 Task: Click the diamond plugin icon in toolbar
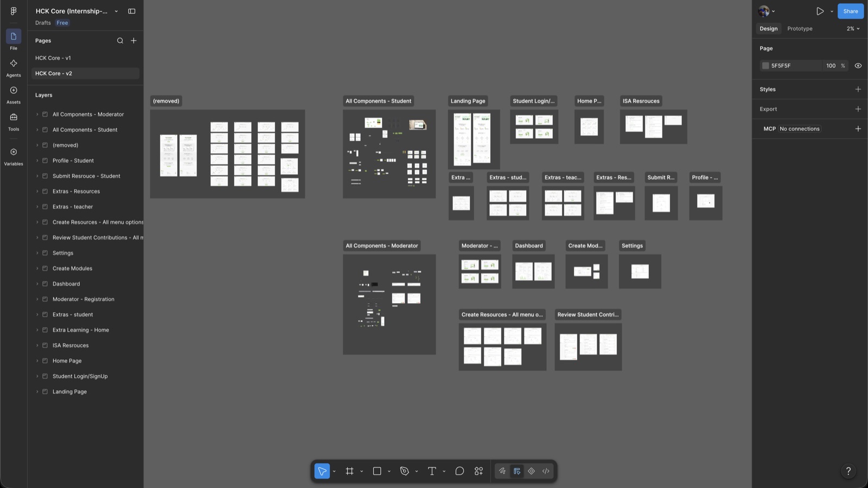532,471
